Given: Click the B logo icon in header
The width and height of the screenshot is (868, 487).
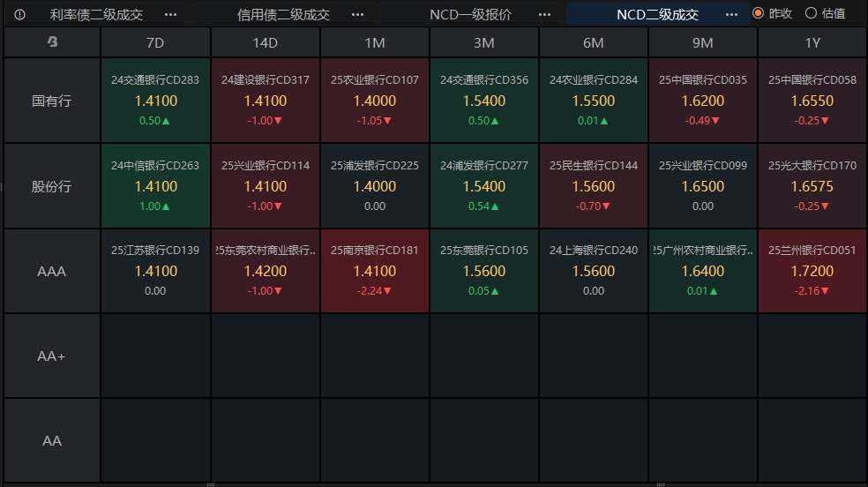Looking at the screenshot, I should (52, 41).
